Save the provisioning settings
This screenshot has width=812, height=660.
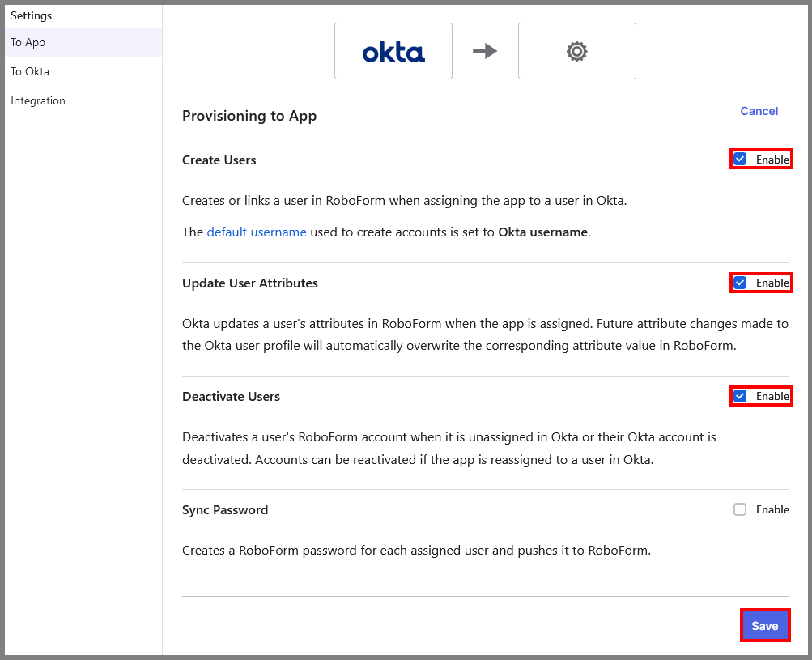pyautogui.click(x=764, y=625)
